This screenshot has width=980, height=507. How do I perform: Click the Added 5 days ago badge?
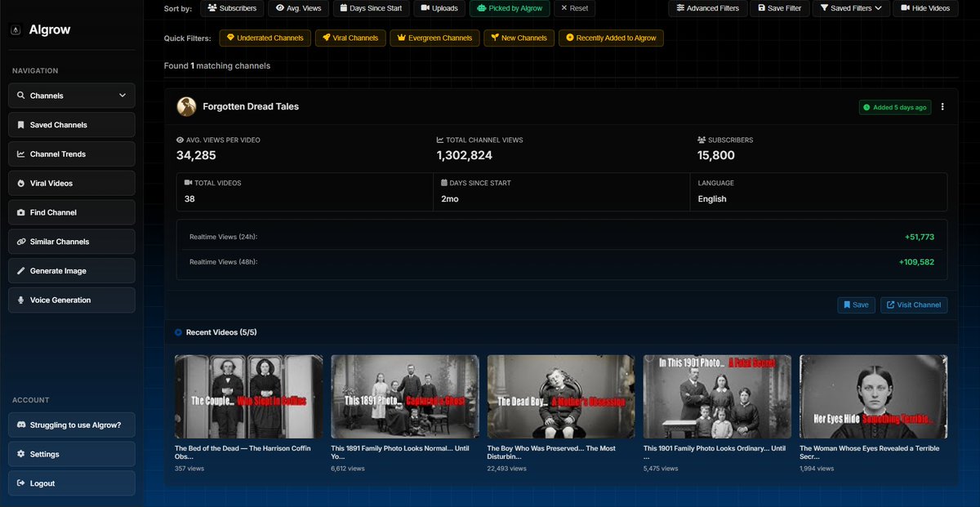point(895,107)
